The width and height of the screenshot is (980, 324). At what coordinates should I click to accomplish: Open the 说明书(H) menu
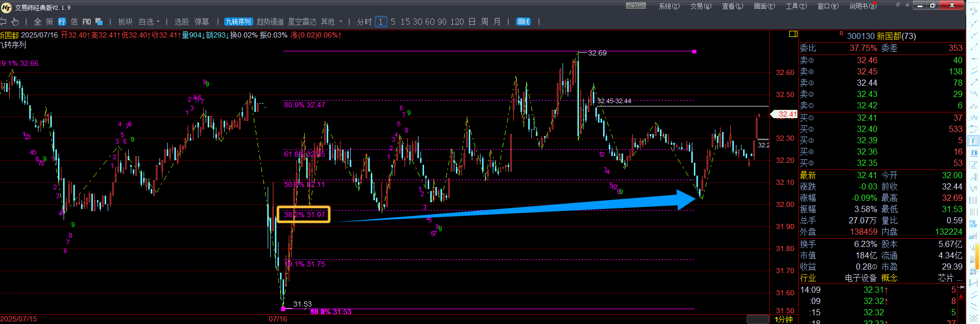(863, 6)
